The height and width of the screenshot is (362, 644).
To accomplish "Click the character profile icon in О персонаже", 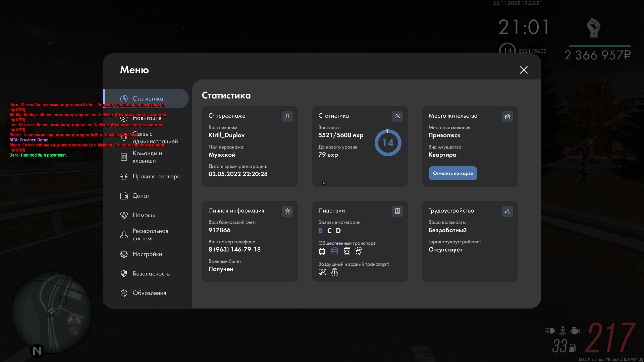I will [287, 116].
